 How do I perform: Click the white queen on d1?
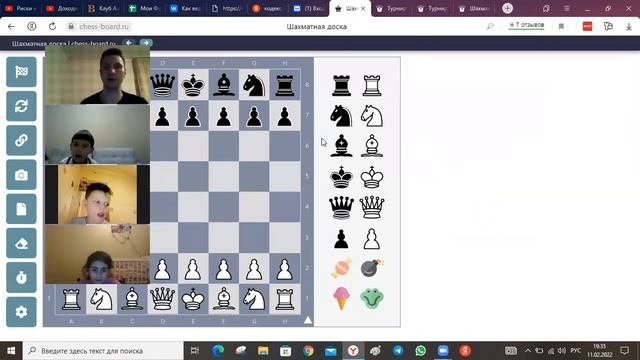click(x=162, y=299)
